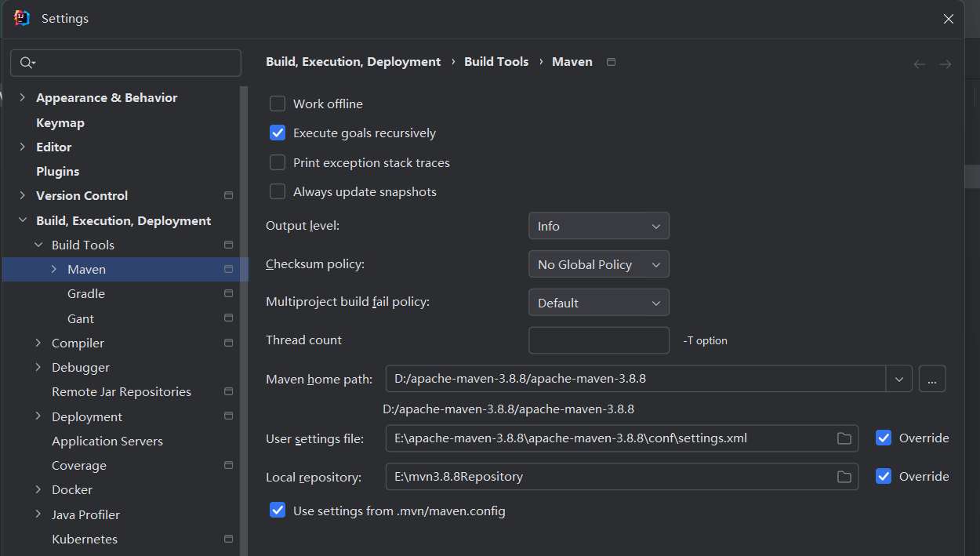This screenshot has width=980, height=556.
Task: Browse folder icon for Local repository
Action: 844,477
